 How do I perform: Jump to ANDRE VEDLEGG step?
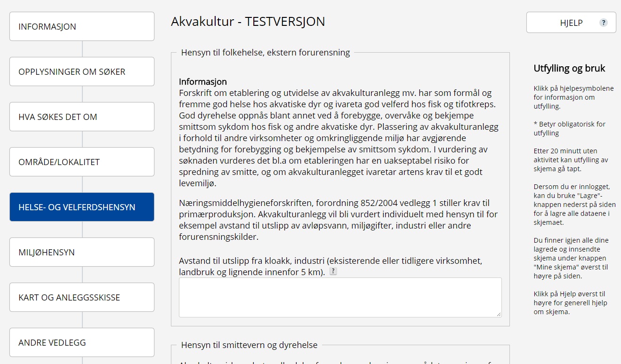click(82, 343)
